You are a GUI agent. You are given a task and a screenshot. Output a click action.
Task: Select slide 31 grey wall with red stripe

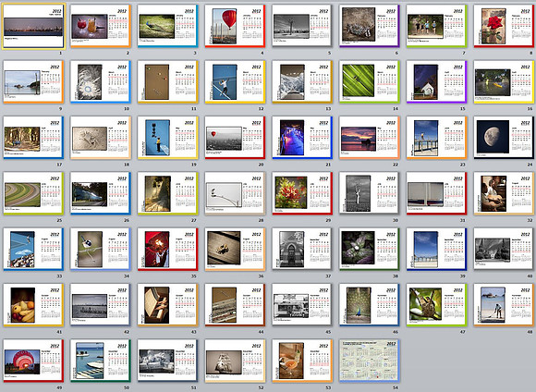pos(436,193)
